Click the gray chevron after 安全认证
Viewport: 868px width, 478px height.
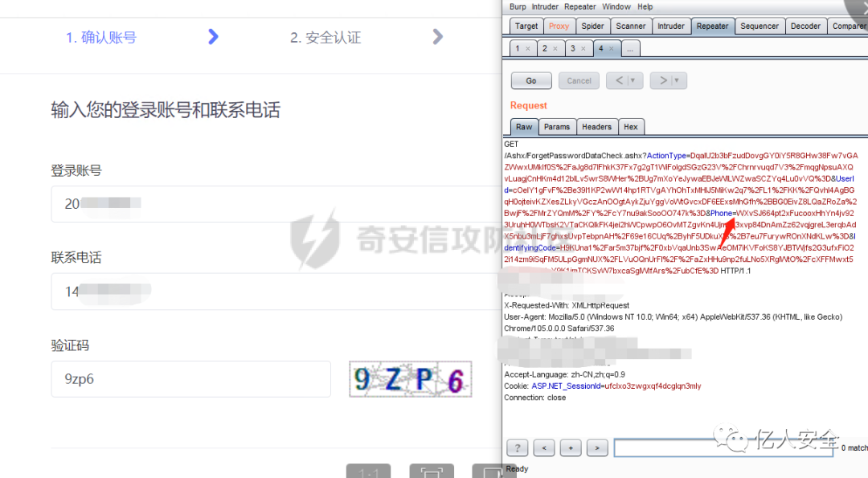(437, 37)
